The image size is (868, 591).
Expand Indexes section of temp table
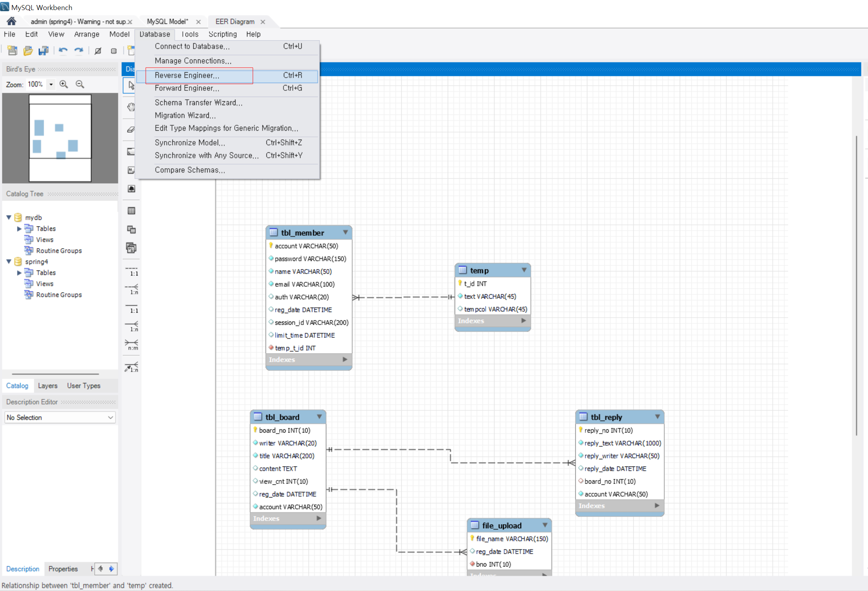(524, 320)
